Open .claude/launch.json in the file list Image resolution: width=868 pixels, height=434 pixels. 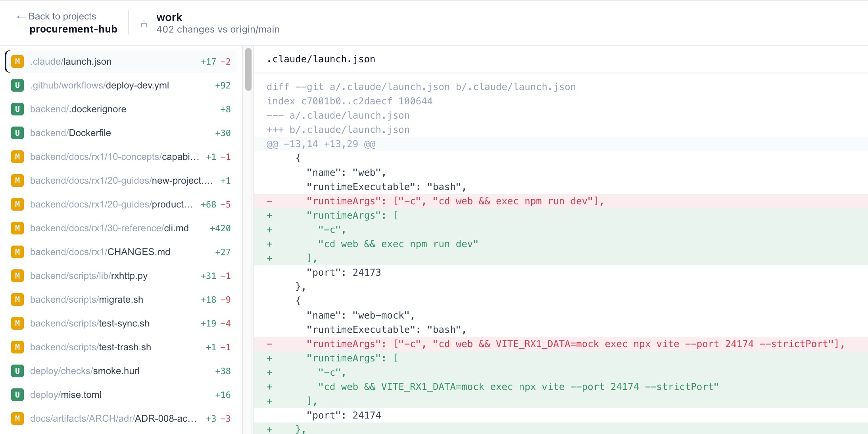pyautogui.click(x=121, y=61)
